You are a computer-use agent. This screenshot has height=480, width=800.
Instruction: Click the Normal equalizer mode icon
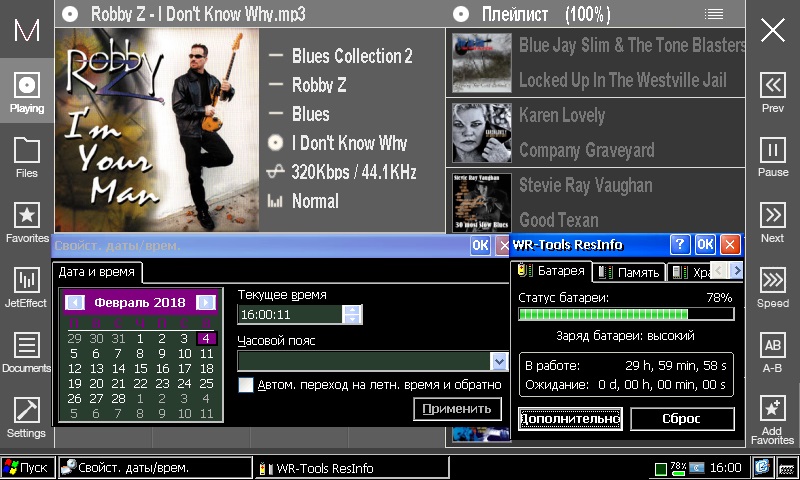[x=275, y=201]
